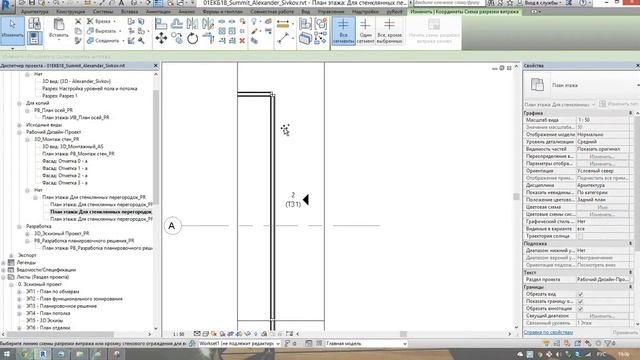Open the Systems (Системы) ribbon tab
The image size is (640, 360).
(x=103, y=12)
